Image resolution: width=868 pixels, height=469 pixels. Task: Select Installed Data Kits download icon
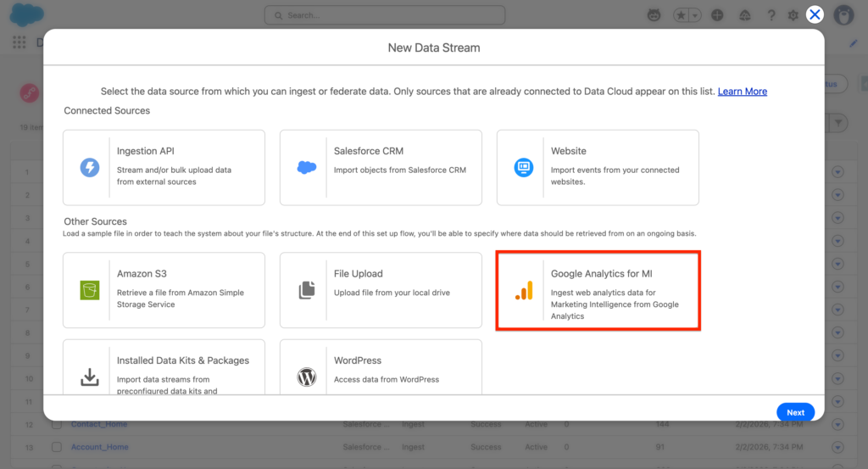point(90,377)
